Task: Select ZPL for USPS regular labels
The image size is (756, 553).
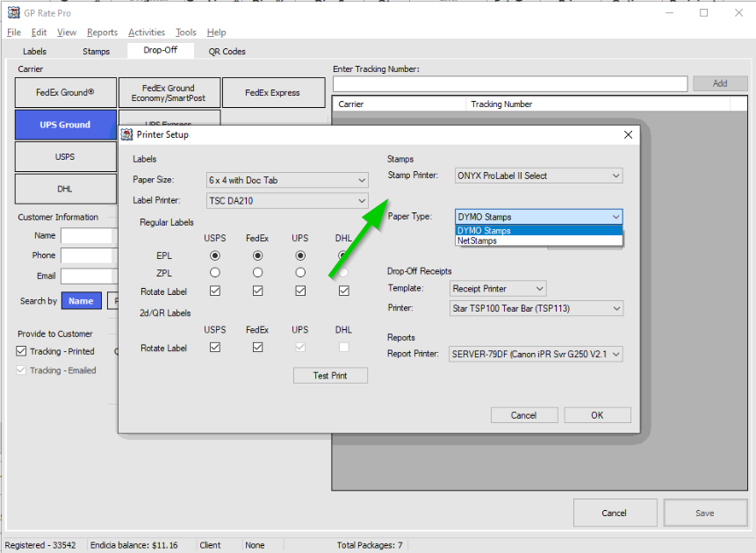Action: pyautogui.click(x=215, y=273)
